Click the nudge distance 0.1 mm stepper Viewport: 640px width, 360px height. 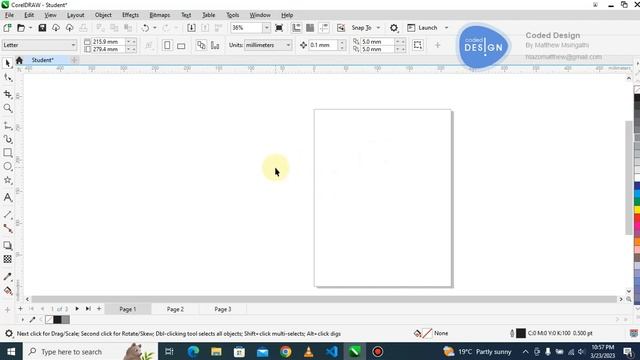(342, 45)
